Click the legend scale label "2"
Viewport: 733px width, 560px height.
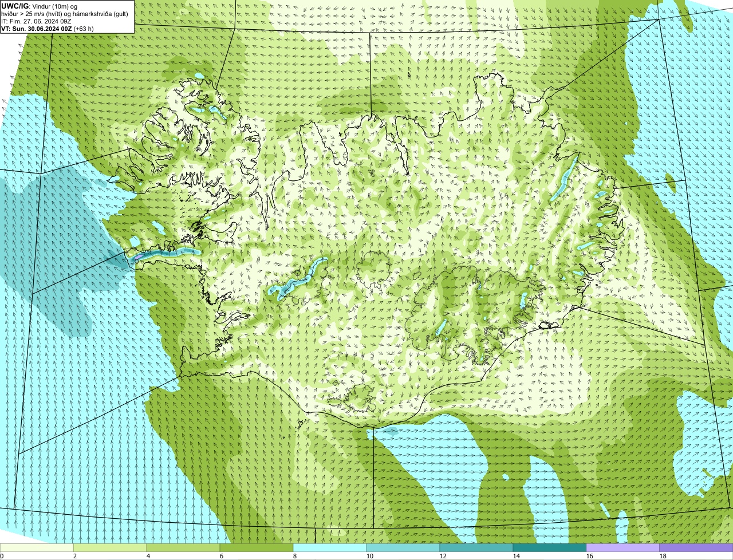[x=75, y=556]
